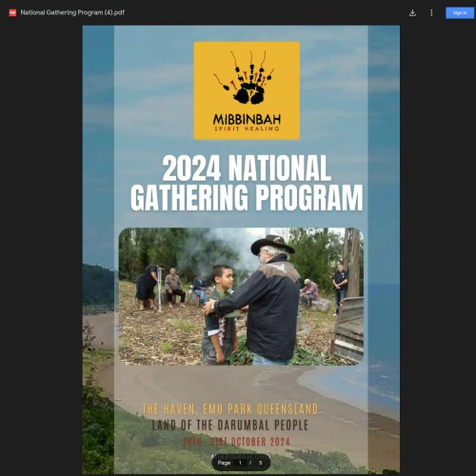476x476 pixels.
Task: Click the Mibbinbah Spirit Healing logo
Action: [x=247, y=90]
